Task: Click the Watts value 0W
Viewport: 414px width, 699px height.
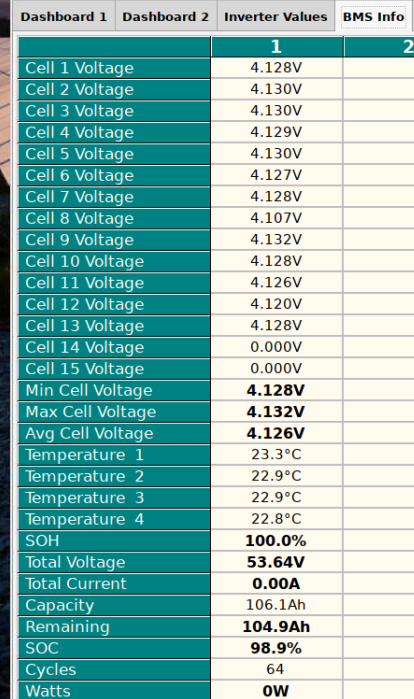Action: tap(275, 691)
